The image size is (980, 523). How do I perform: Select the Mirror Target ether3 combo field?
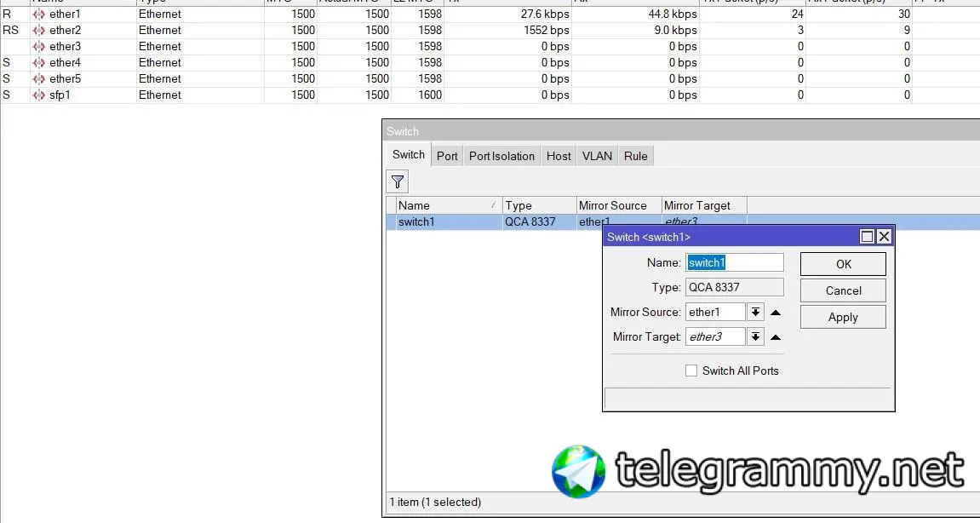(x=715, y=336)
